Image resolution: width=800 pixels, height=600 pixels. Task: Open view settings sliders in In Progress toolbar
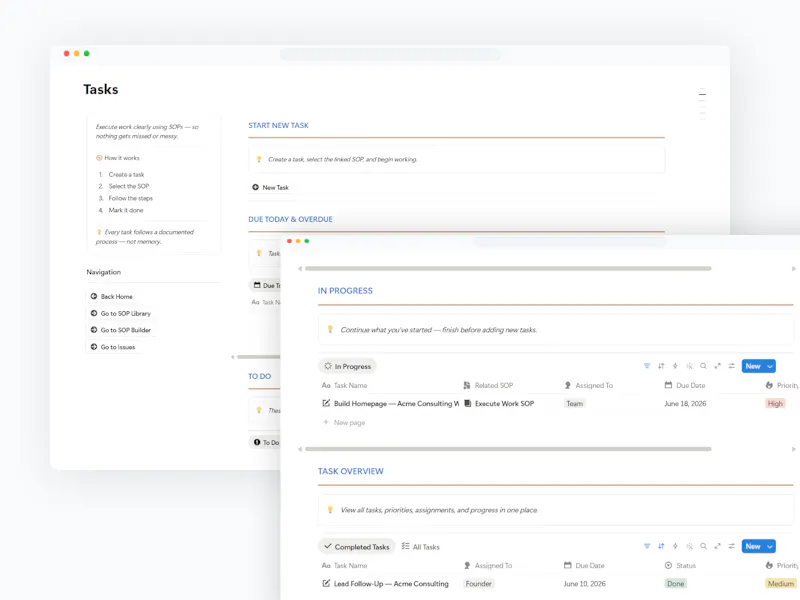tap(732, 366)
